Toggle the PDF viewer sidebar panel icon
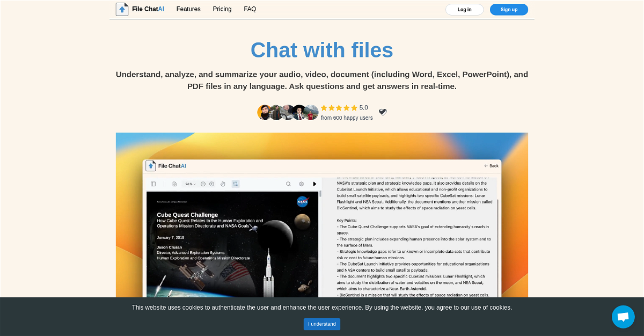 point(153,184)
